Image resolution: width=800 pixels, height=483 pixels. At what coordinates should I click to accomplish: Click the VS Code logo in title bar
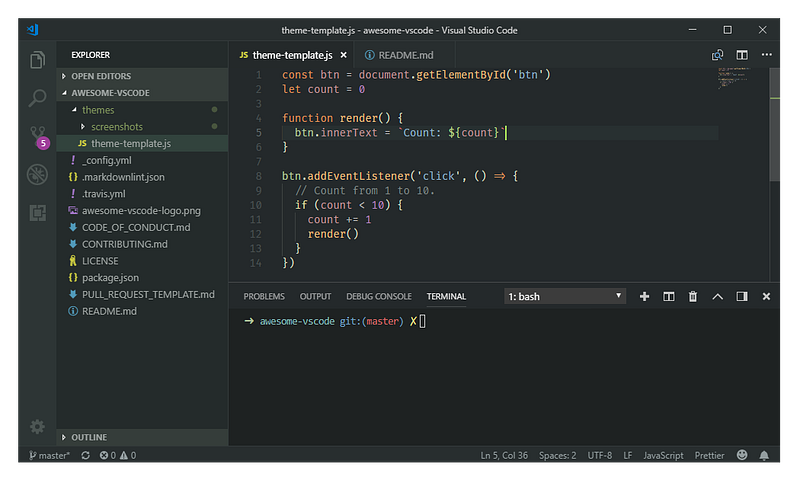pos(33,30)
